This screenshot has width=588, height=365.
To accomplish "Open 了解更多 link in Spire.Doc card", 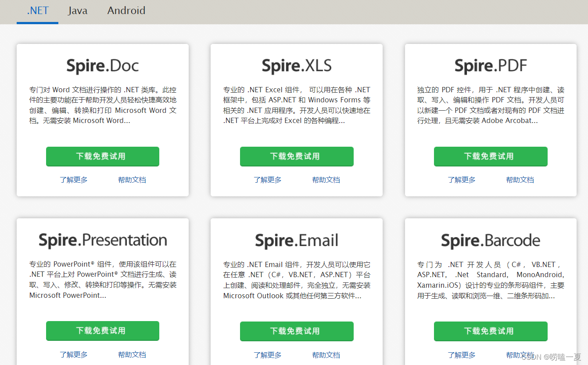I will 74,180.
